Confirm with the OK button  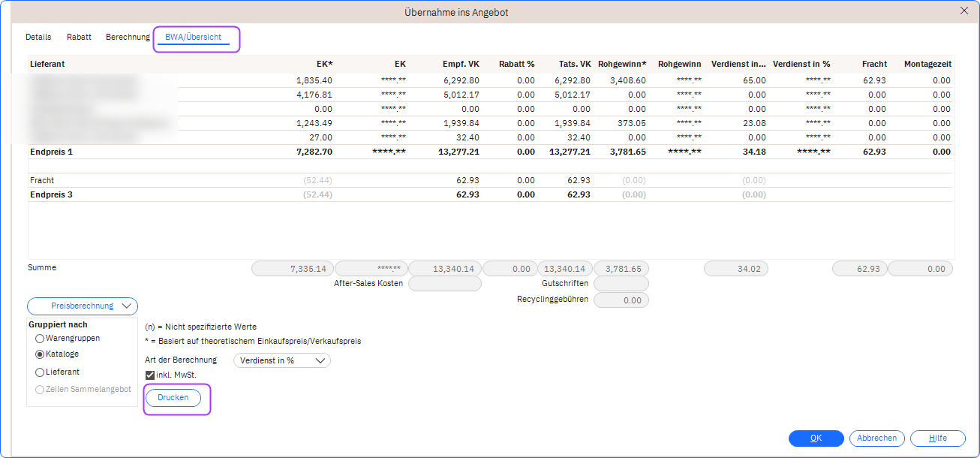816,438
